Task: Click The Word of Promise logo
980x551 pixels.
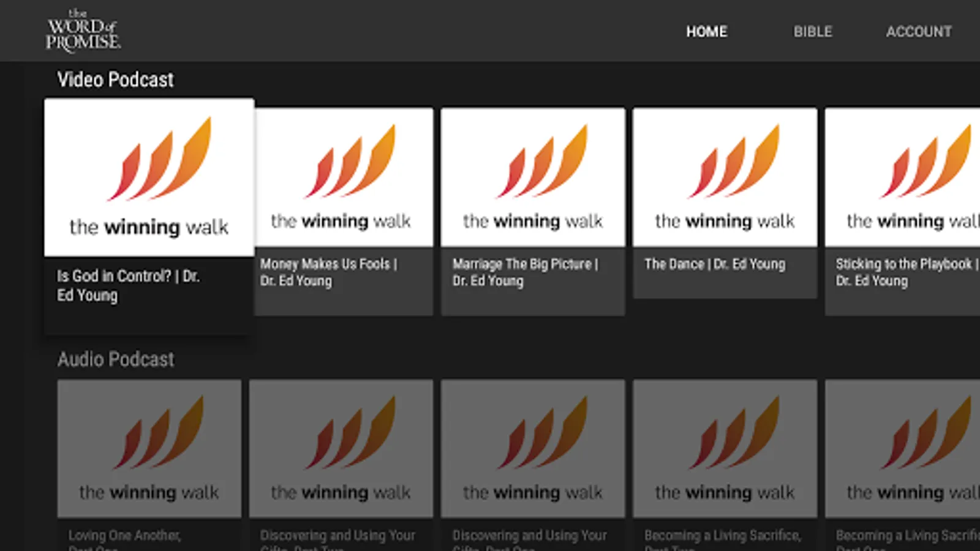Action: 83,30
